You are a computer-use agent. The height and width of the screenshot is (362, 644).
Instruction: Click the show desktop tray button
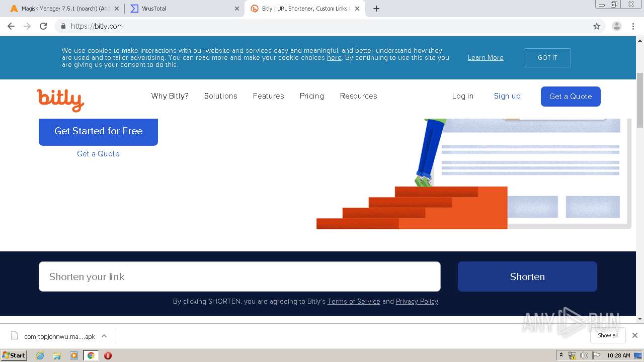click(x=639, y=355)
